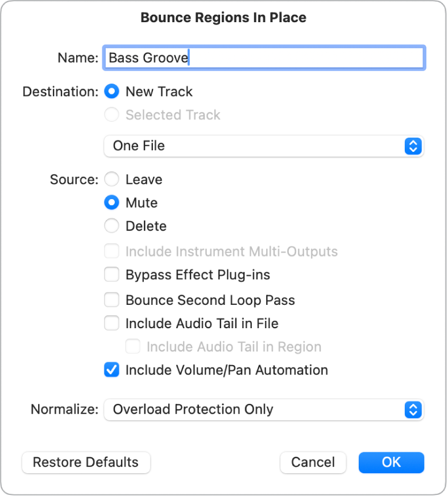The height and width of the screenshot is (496, 448).
Task: Cancel the bounce dialog
Action: click(313, 462)
